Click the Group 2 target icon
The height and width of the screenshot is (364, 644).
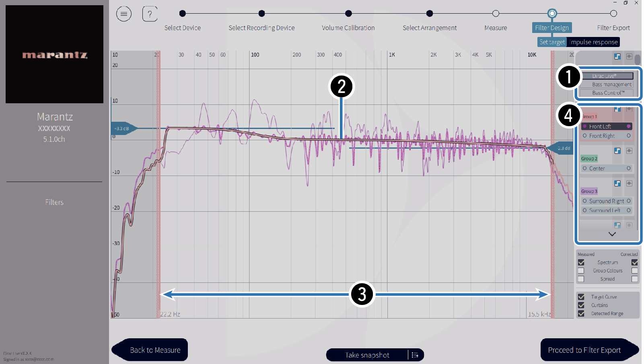pyautogui.click(x=629, y=151)
